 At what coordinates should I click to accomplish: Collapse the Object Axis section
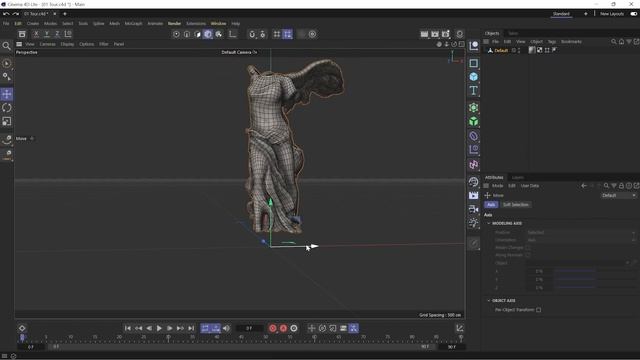click(x=489, y=300)
